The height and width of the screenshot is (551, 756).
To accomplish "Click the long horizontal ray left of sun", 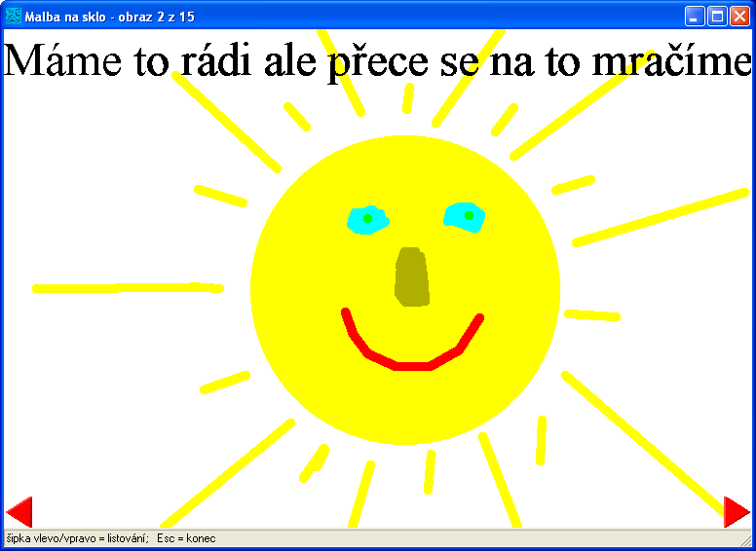I will (127, 288).
